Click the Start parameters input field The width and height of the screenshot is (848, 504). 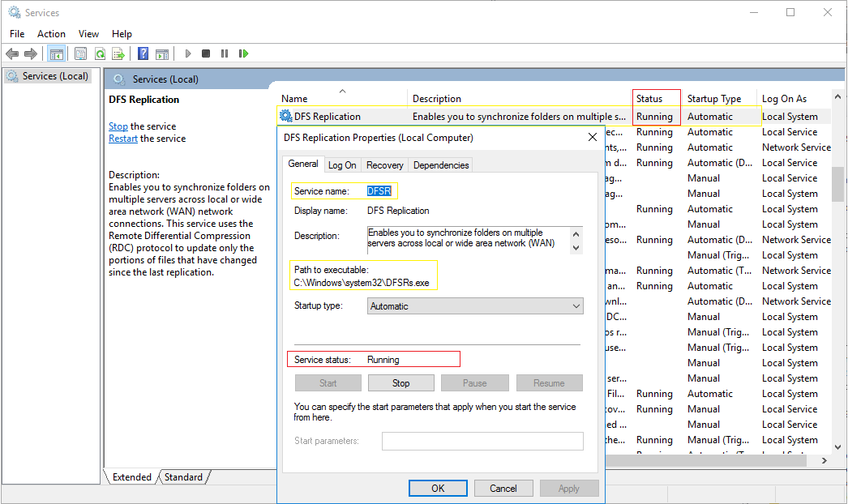482,441
